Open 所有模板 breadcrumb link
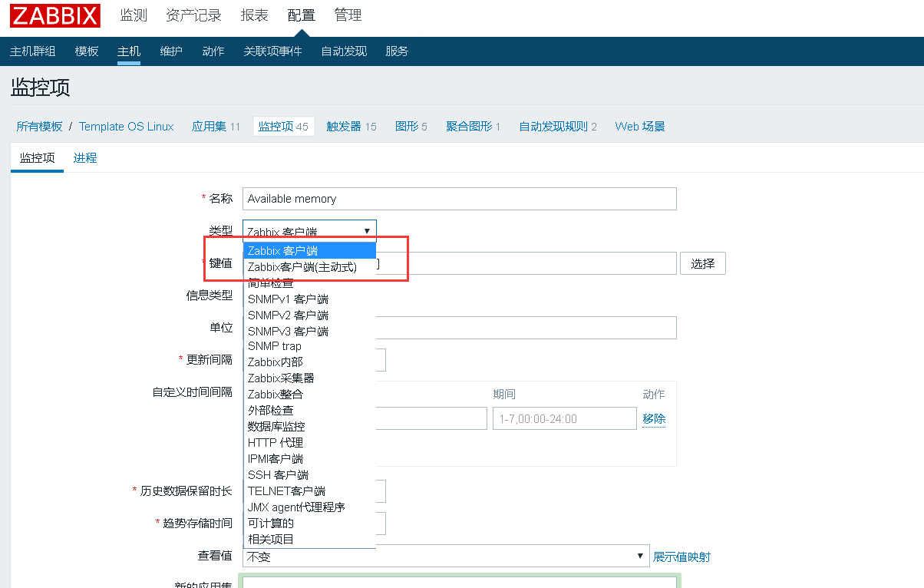924x588 pixels. point(39,127)
